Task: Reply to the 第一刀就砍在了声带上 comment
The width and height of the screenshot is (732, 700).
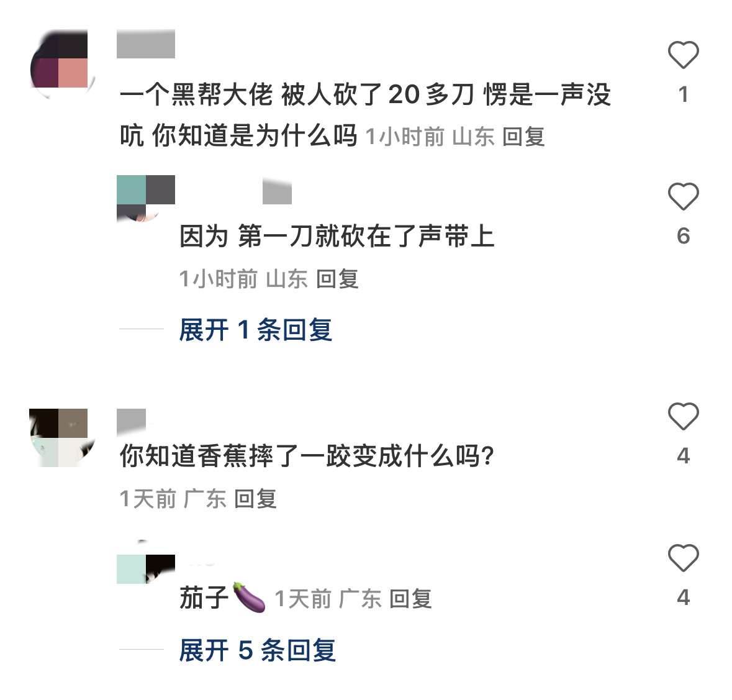Action: click(337, 279)
